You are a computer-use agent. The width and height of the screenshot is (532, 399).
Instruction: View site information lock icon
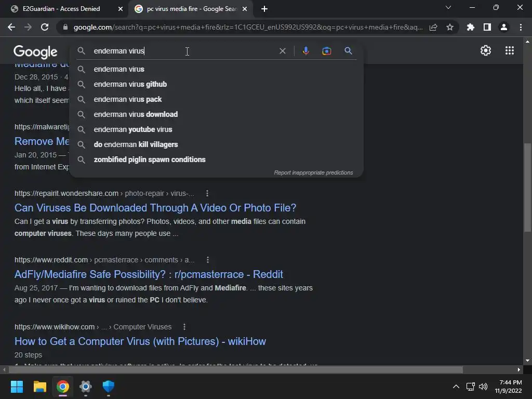(x=65, y=27)
